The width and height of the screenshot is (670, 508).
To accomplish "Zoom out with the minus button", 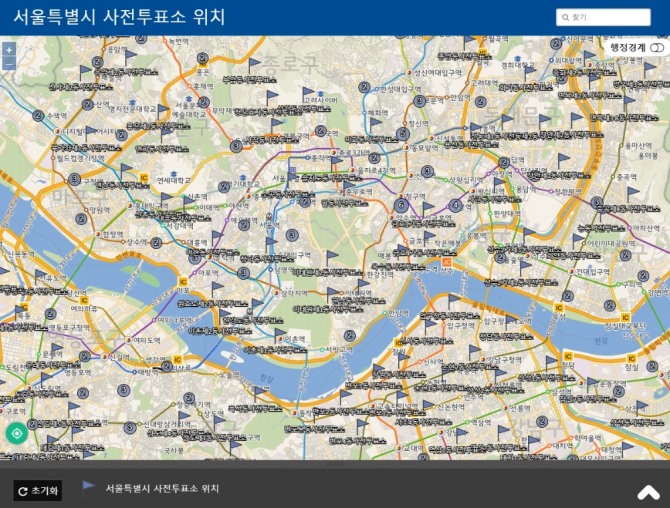I will 9,64.
